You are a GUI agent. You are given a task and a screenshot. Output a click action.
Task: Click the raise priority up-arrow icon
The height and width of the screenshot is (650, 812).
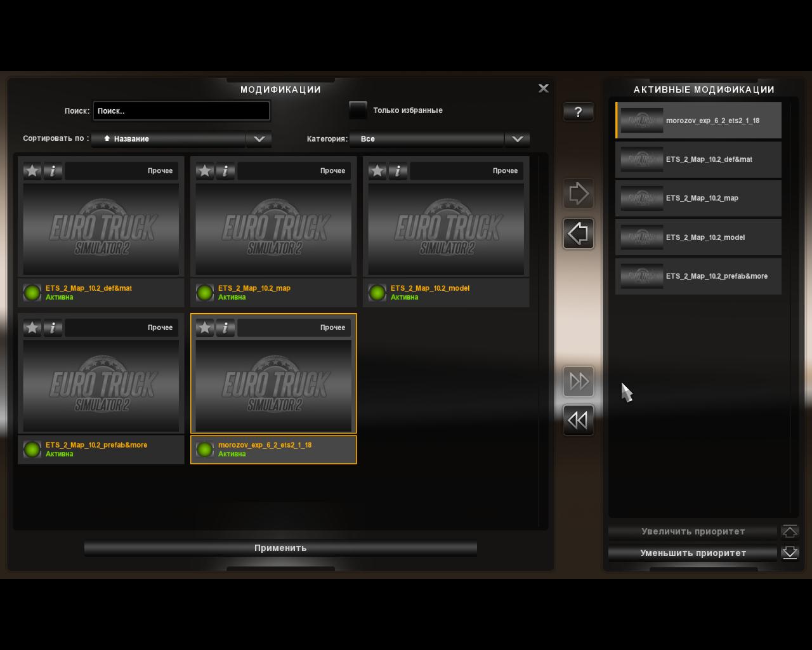[x=790, y=531]
